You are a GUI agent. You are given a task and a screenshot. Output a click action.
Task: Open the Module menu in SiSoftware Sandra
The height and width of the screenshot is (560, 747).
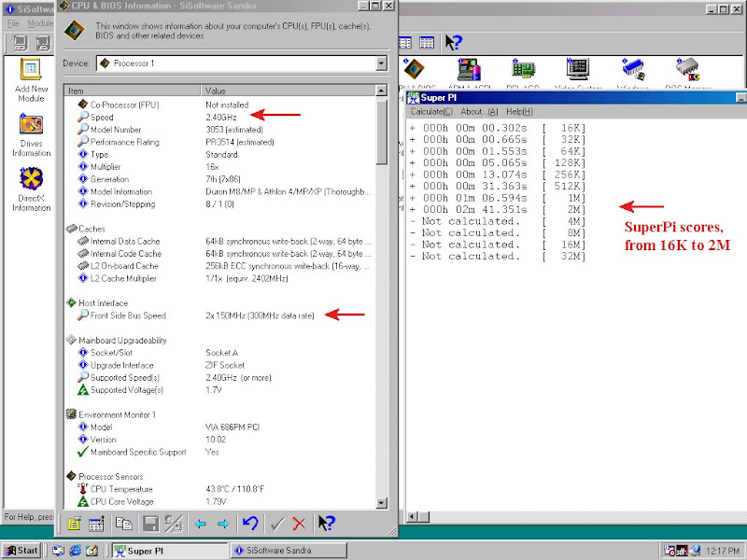pos(39,23)
